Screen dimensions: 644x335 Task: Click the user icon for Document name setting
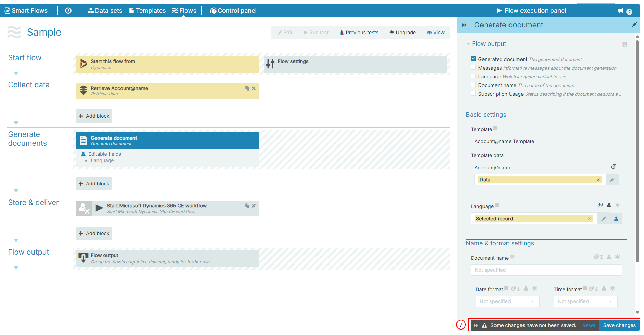(609, 257)
